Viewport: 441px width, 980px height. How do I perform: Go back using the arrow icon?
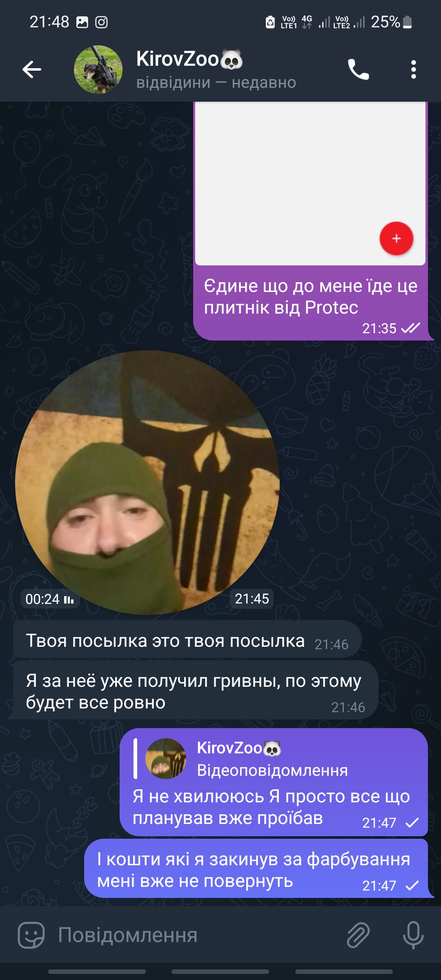32,69
